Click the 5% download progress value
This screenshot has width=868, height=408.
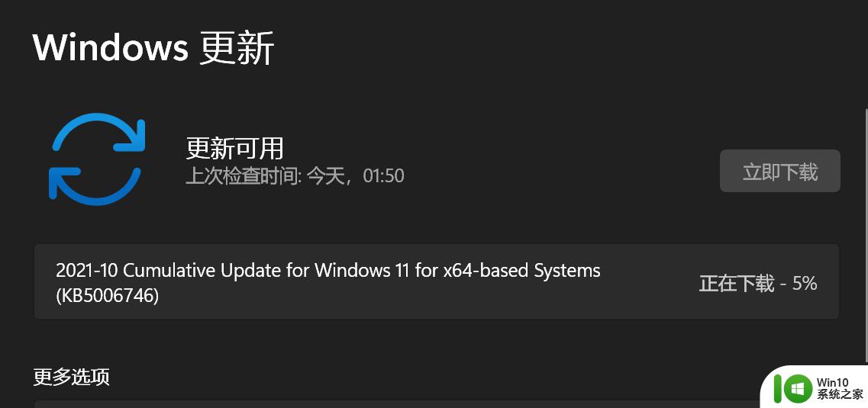tap(805, 284)
